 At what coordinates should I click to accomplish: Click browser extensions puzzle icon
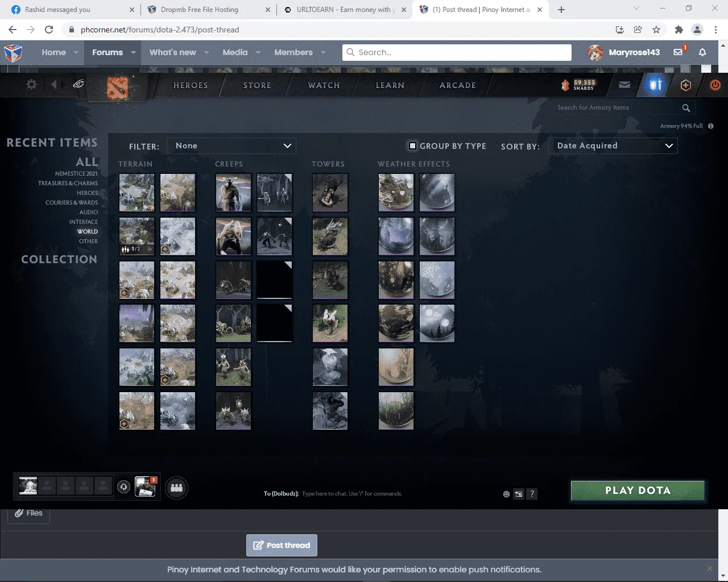679,30
